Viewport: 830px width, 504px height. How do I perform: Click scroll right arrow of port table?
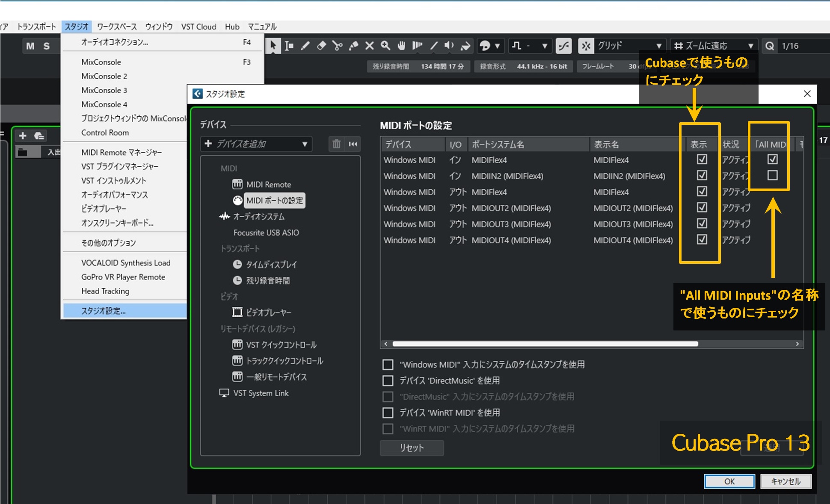tap(797, 344)
